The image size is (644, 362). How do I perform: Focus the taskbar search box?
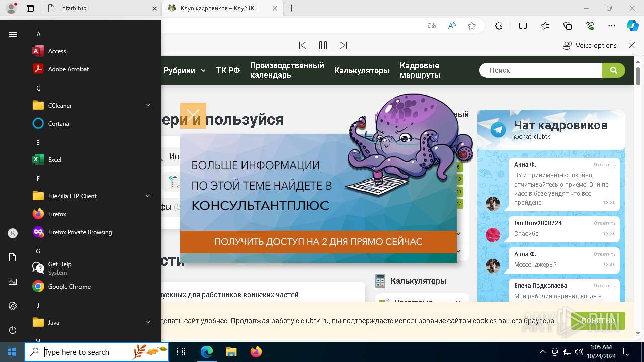pyautogui.click(x=97, y=352)
